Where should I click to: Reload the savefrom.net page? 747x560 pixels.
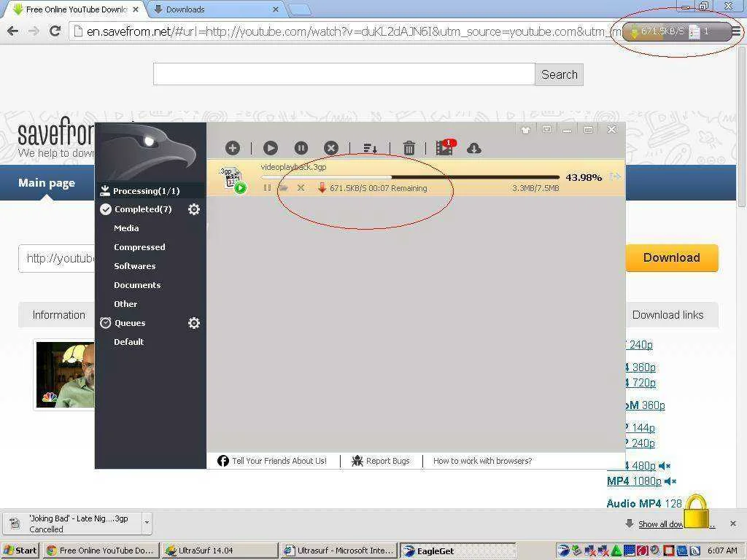[x=55, y=31]
